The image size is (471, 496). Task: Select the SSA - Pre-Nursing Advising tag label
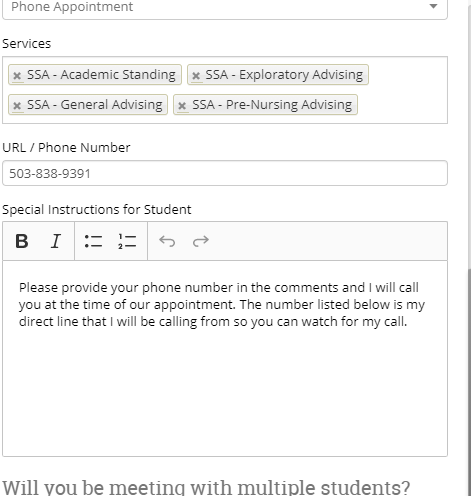272,105
